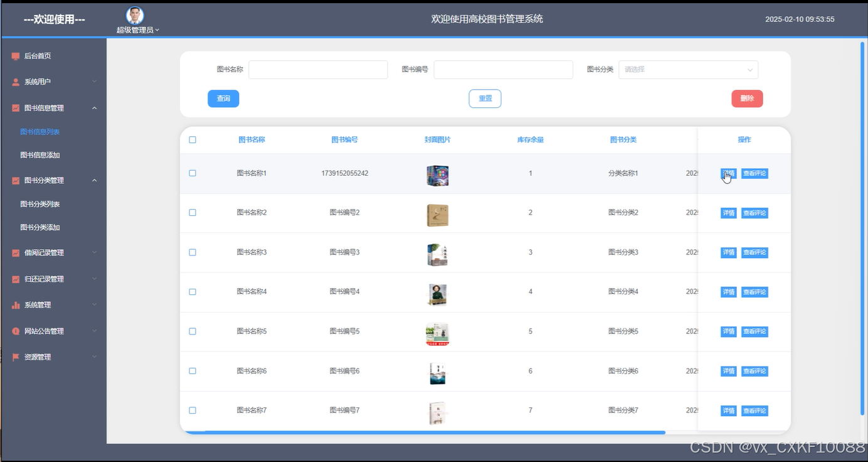Click the 资源管理 flag icon
This screenshot has height=462, width=868.
click(x=16, y=357)
